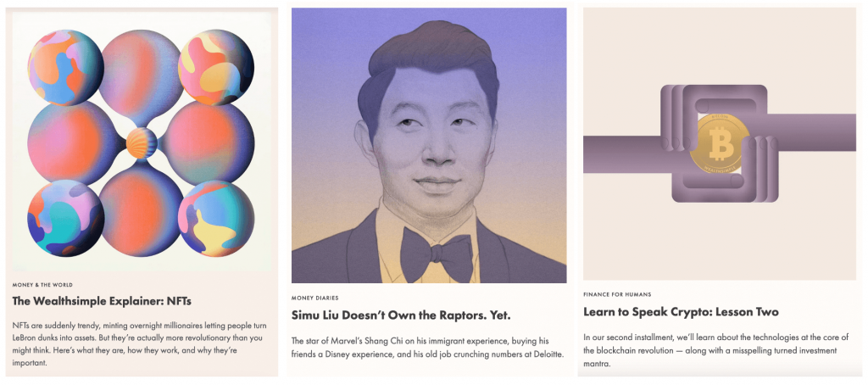
Task: Select the Money & The World category
Action: click(x=42, y=285)
